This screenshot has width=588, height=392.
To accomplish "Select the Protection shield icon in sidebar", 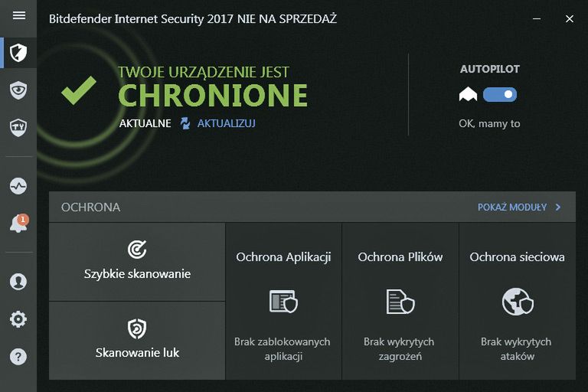I will click(x=18, y=53).
